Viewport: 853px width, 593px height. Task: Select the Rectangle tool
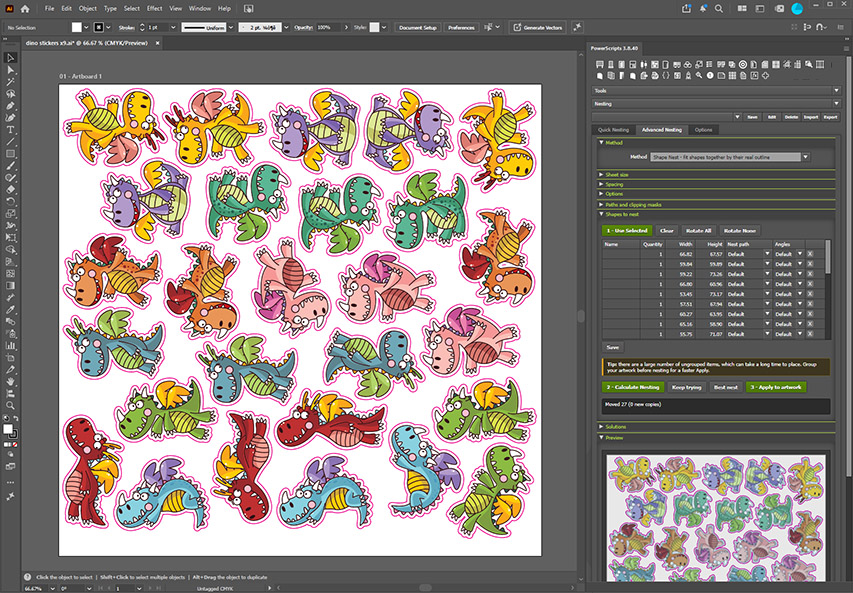tap(10, 154)
